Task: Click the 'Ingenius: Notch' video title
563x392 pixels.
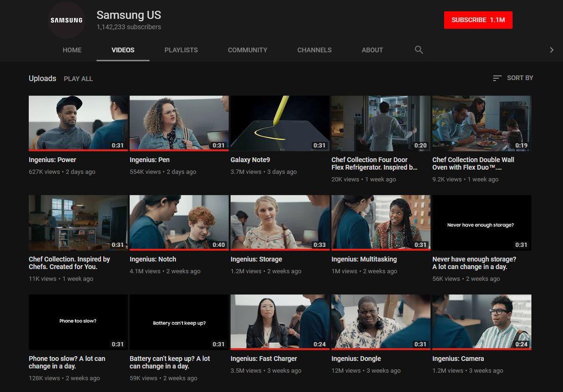Action: [x=153, y=259]
